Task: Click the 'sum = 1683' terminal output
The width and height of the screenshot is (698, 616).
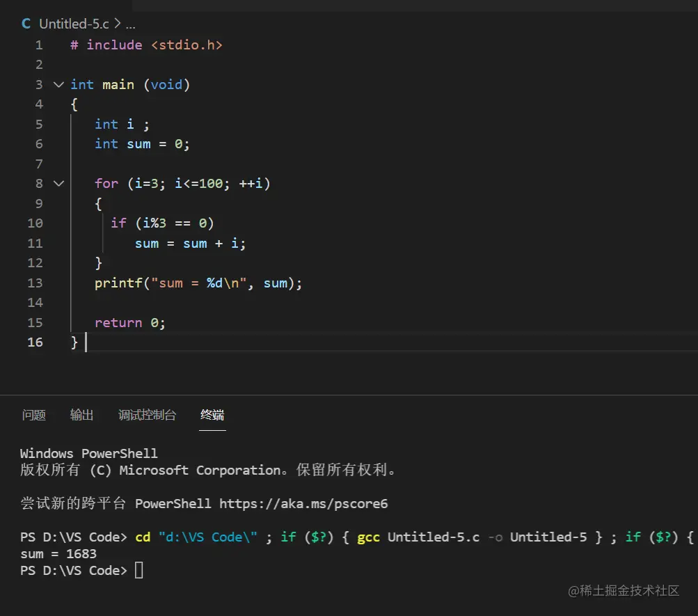Action: (x=58, y=553)
